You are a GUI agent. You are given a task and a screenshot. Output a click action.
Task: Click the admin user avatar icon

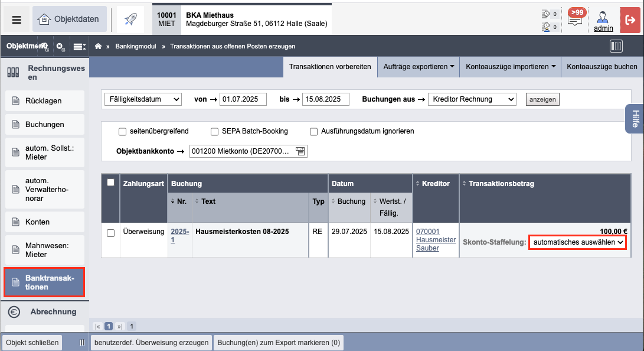603,17
